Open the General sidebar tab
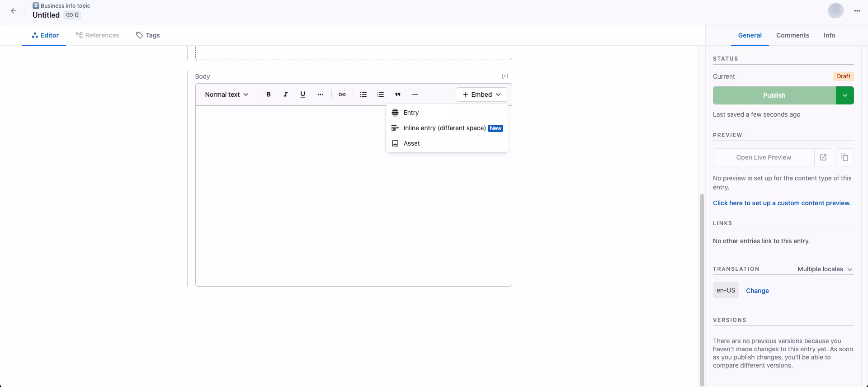This screenshot has height=387, width=868. (750, 35)
